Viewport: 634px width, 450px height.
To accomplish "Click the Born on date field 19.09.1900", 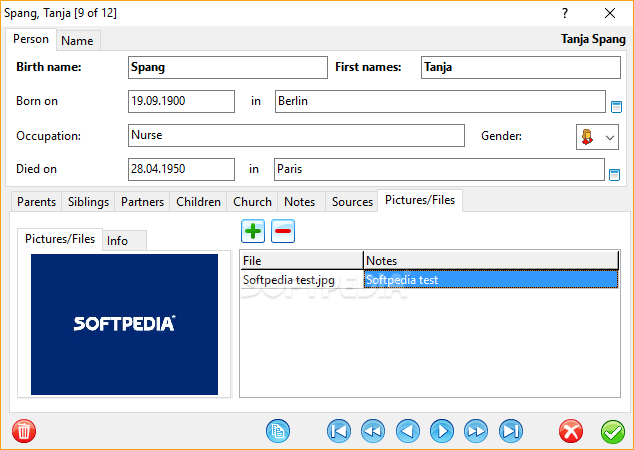I will 181,101.
